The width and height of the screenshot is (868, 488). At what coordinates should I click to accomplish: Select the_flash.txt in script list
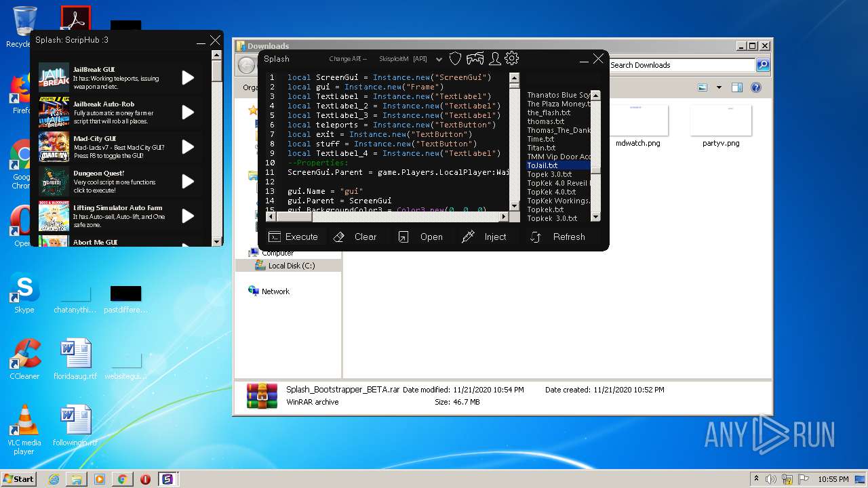[x=549, y=113]
